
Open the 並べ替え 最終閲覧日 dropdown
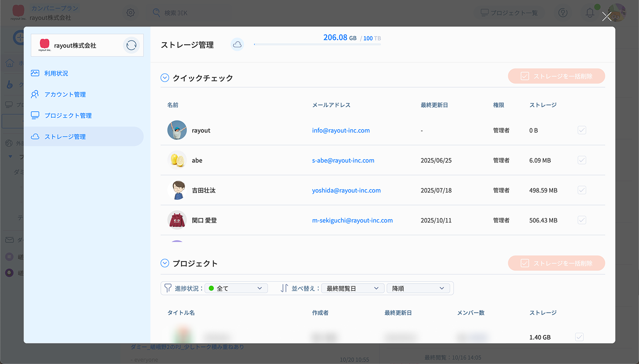click(x=353, y=288)
